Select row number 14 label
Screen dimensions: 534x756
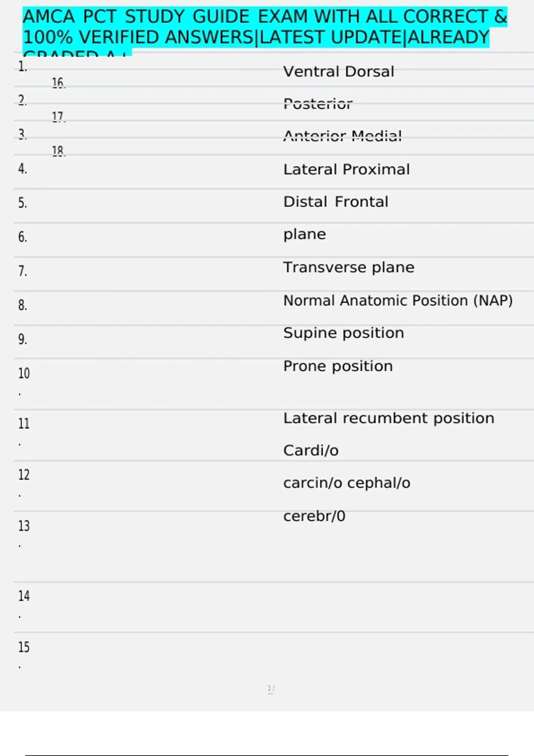(x=24, y=596)
